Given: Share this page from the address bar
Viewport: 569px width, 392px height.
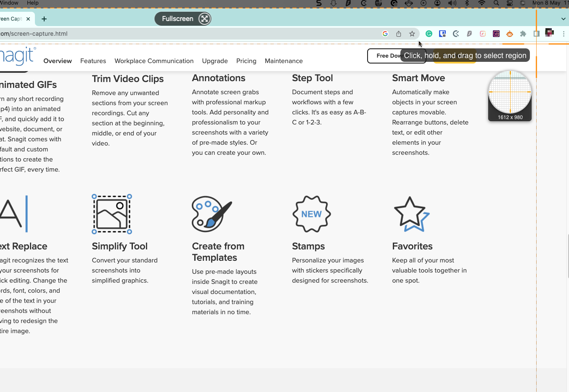Looking at the screenshot, I should (x=399, y=34).
